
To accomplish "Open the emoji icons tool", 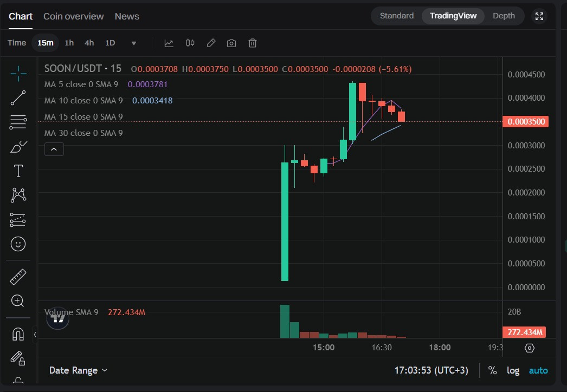I will (x=18, y=244).
